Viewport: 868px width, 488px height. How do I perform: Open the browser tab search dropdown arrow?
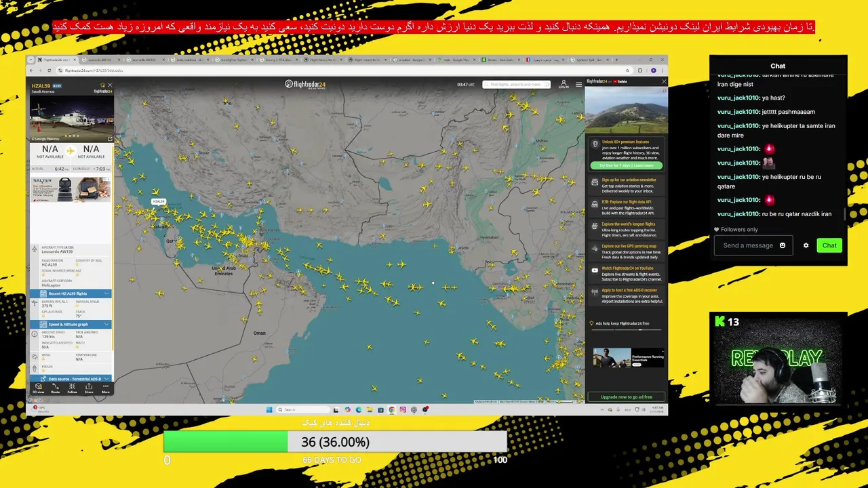coord(31,60)
